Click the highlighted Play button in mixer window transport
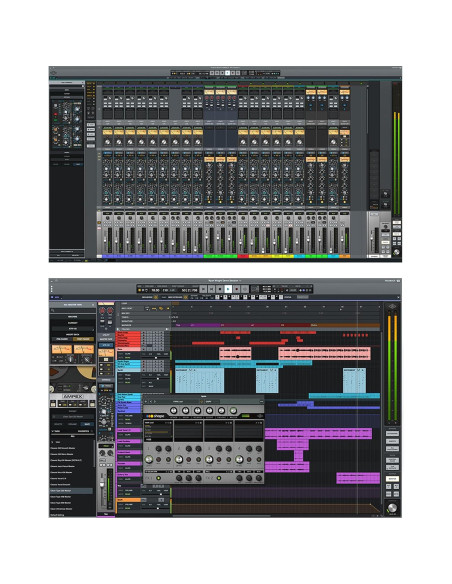452x584 pixels. 227,73
